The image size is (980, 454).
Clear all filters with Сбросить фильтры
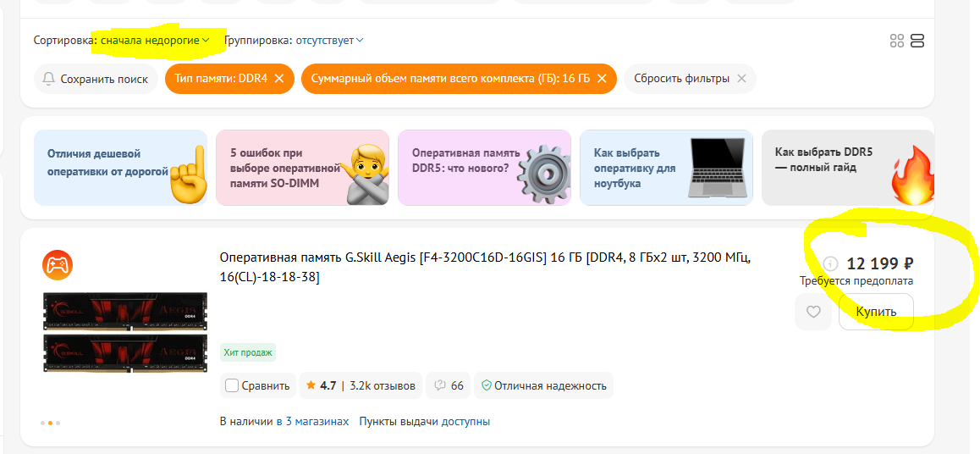click(690, 79)
